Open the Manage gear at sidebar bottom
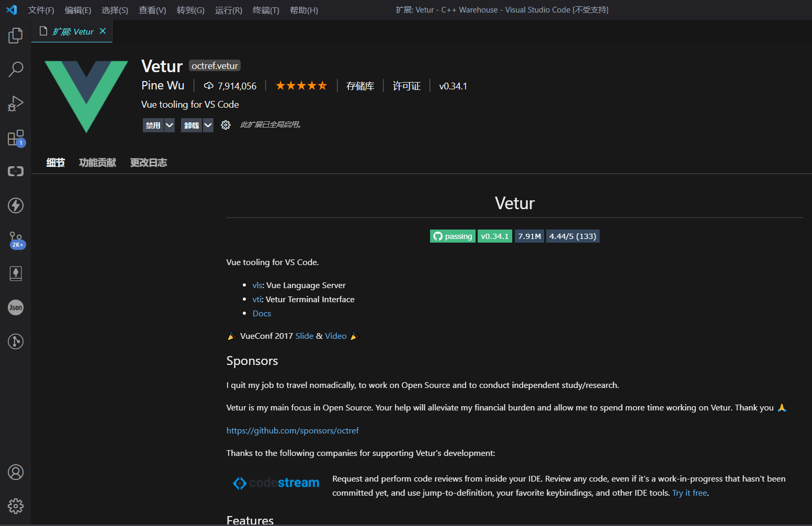 point(16,506)
